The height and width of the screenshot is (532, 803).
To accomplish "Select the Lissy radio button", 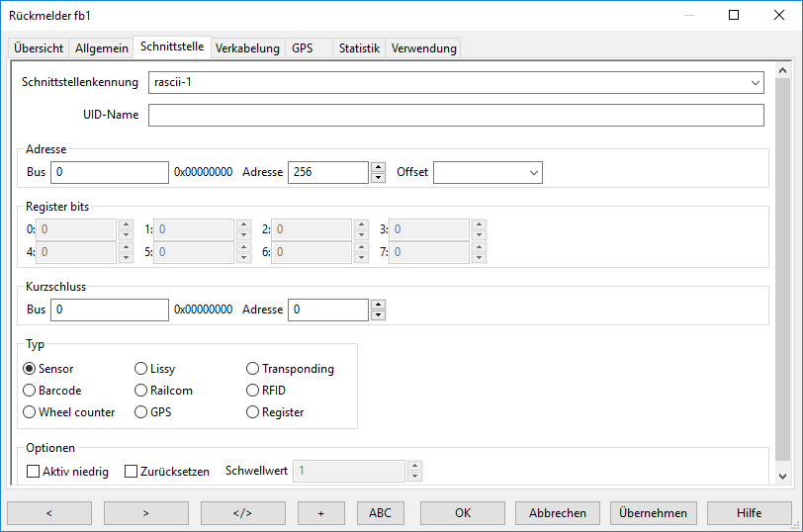I will coord(140,369).
